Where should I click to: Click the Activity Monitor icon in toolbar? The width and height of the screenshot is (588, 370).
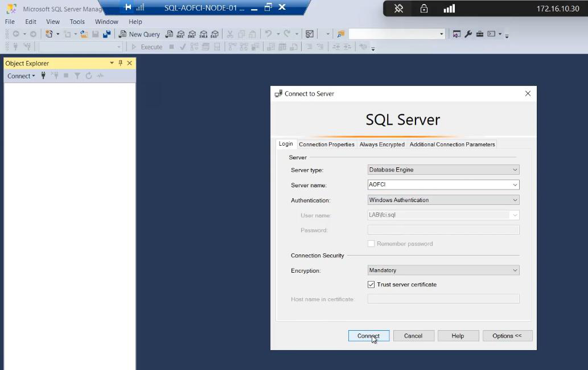pyautogui.click(x=310, y=34)
